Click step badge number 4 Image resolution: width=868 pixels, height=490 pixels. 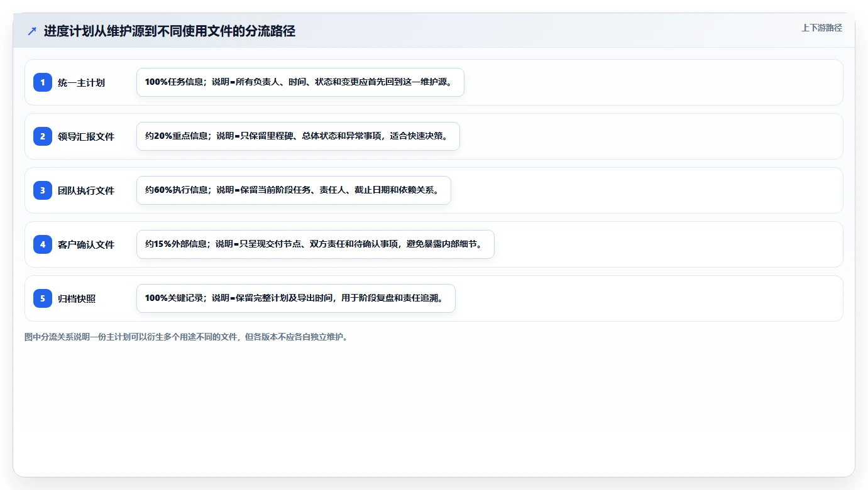click(43, 244)
